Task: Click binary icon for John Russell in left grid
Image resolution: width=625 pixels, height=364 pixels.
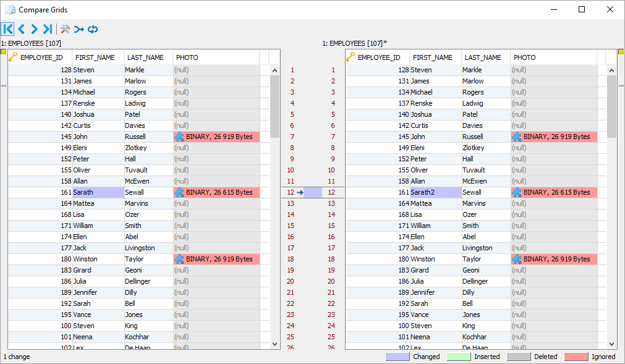Action: 179,137
